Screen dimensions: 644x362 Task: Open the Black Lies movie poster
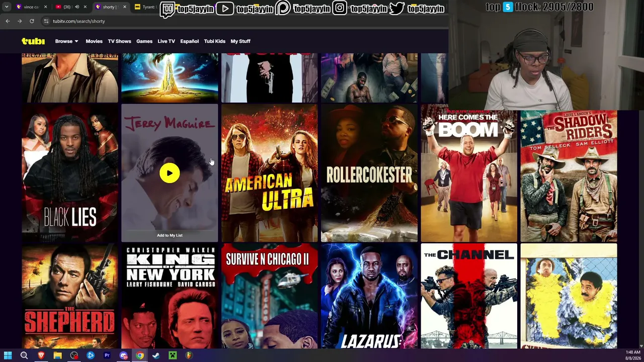pyautogui.click(x=70, y=173)
